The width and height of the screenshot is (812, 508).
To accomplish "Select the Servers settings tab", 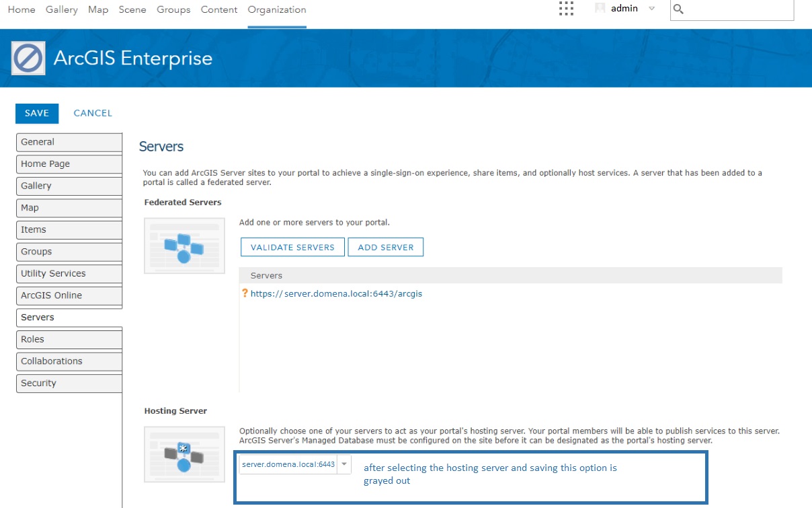I will point(69,317).
